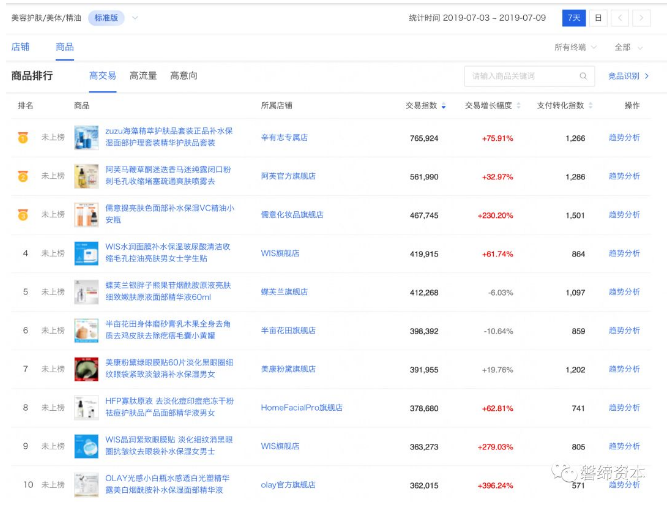Open 趋势分析 for zuzu row
Viewport: 667px width, 507px height.
click(624, 137)
